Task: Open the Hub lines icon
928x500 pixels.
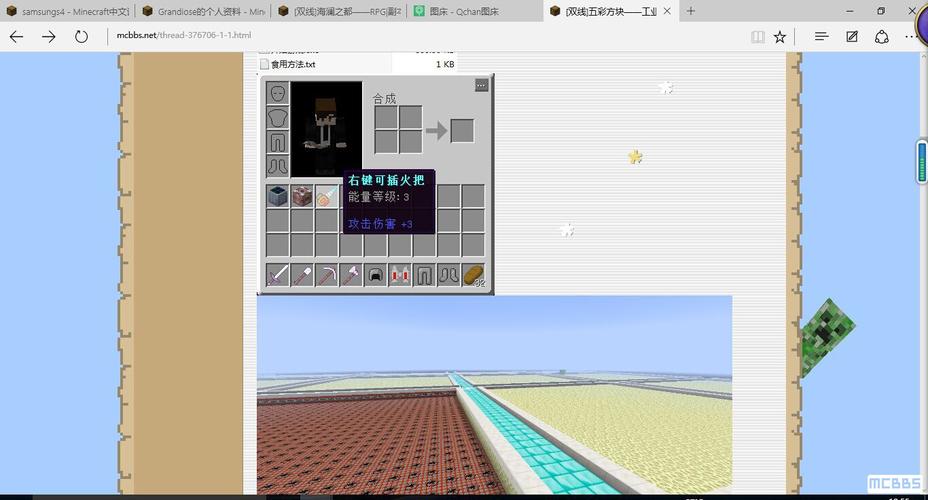Action: (x=821, y=36)
